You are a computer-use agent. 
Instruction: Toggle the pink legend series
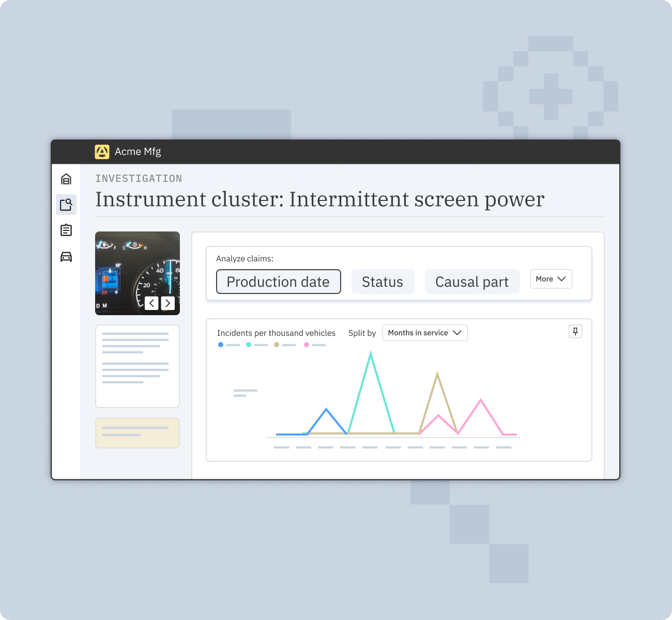pyautogui.click(x=315, y=345)
